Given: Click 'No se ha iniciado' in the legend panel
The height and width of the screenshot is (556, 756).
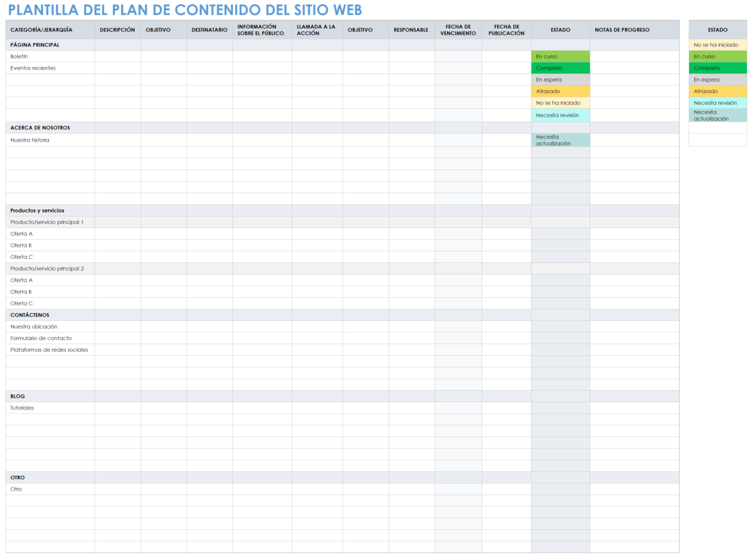Looking at the screenshot, I should click(x=717, y=45).
